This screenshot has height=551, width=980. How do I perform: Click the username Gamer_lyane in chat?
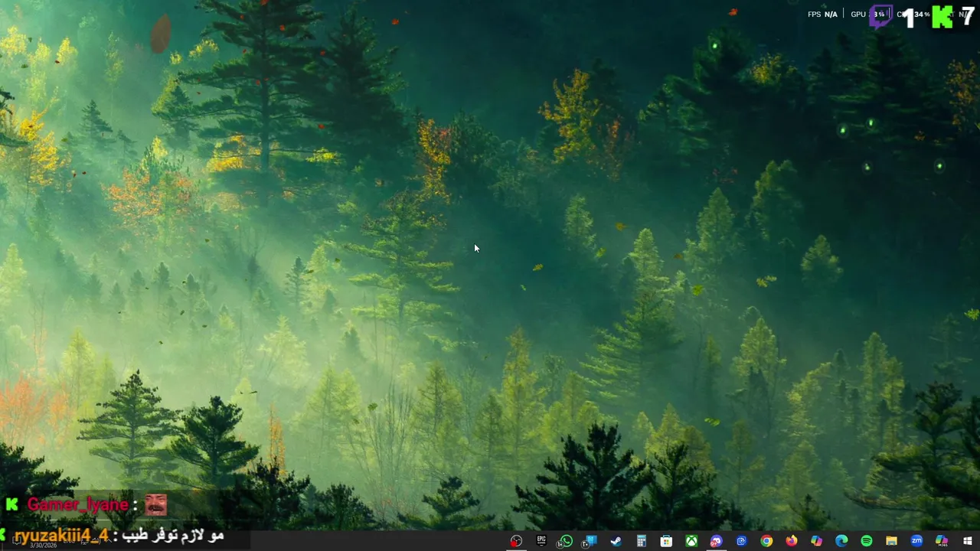[x=77, y=505]
